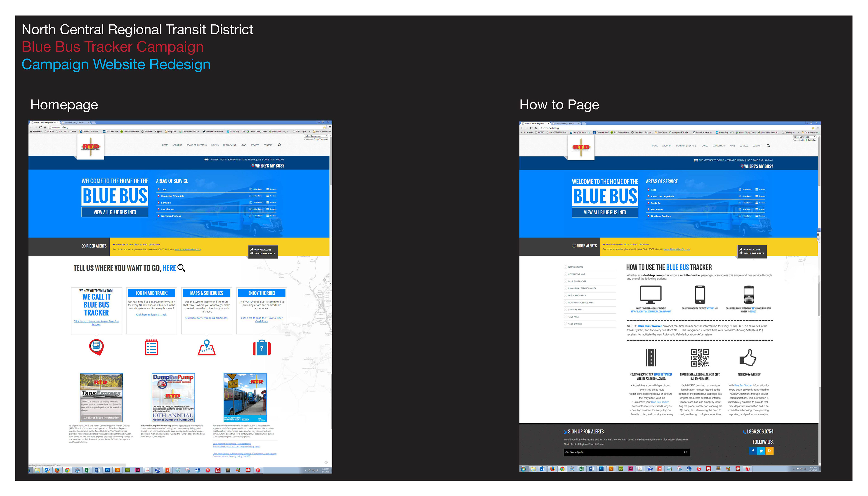Open Photoshop from the Homepage screenshot taskbar
This screenshot has height=496, width=868.
(x=107, y=470)
